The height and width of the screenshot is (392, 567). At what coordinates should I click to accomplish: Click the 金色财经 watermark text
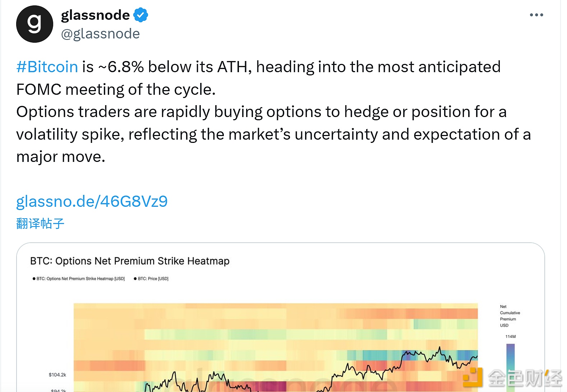525,378
